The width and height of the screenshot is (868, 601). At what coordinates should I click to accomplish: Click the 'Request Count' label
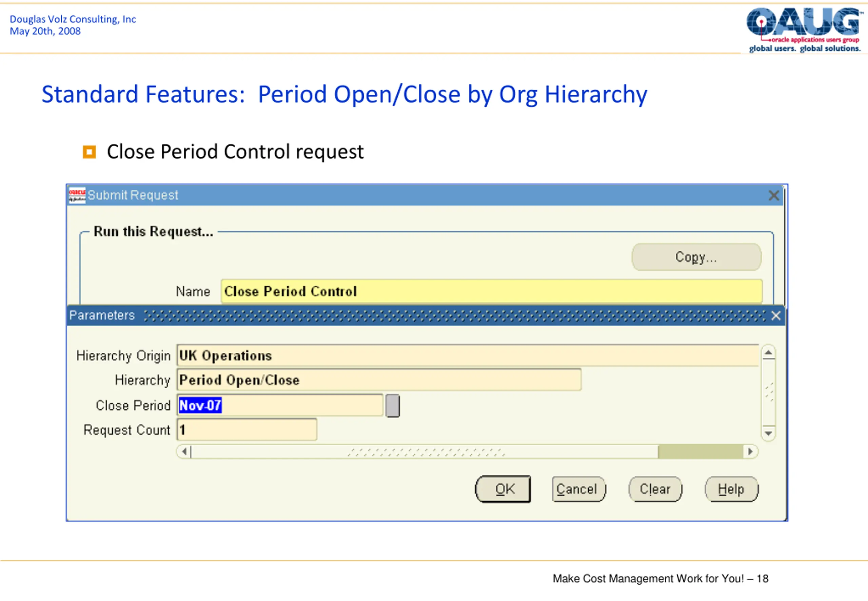click(x=127, y=430)
